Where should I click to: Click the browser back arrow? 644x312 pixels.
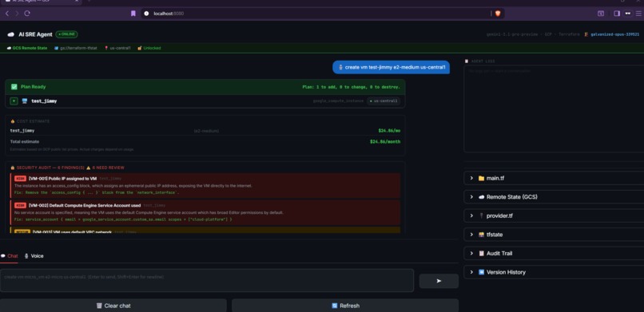[x=7, y=14]
